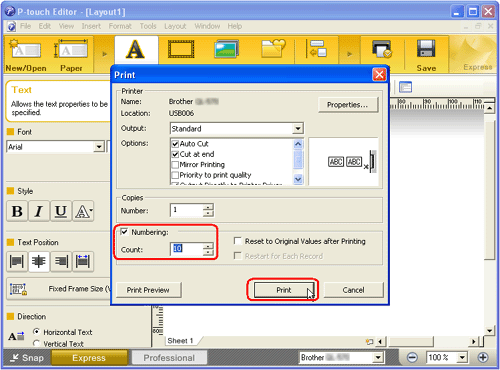Viewport: 500px width, 370px height.
Task: Expand the left toolbar arrow after Paper
Action: (x=105, y=54)
